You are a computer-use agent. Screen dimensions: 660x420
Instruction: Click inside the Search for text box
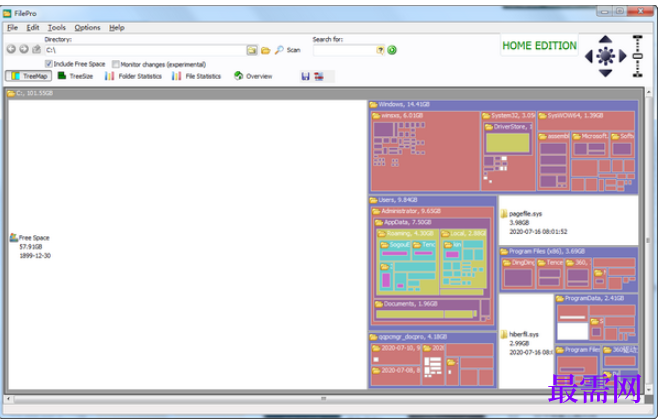click(x=344, y=51)
